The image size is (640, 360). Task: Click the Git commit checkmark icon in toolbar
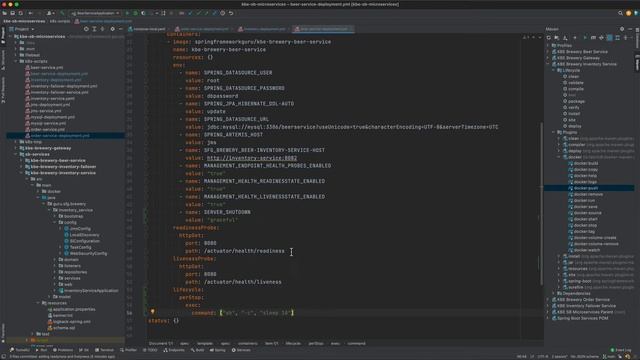198,13
